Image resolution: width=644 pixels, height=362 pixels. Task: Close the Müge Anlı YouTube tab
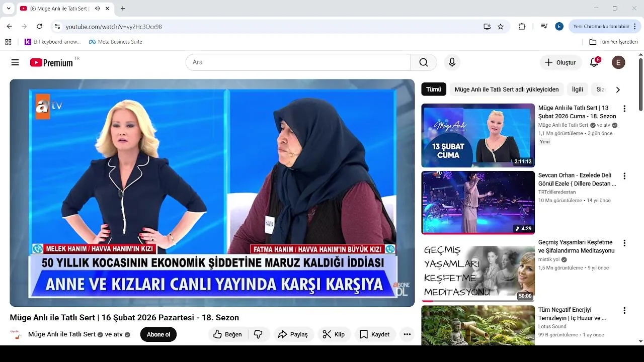point(107,9)
